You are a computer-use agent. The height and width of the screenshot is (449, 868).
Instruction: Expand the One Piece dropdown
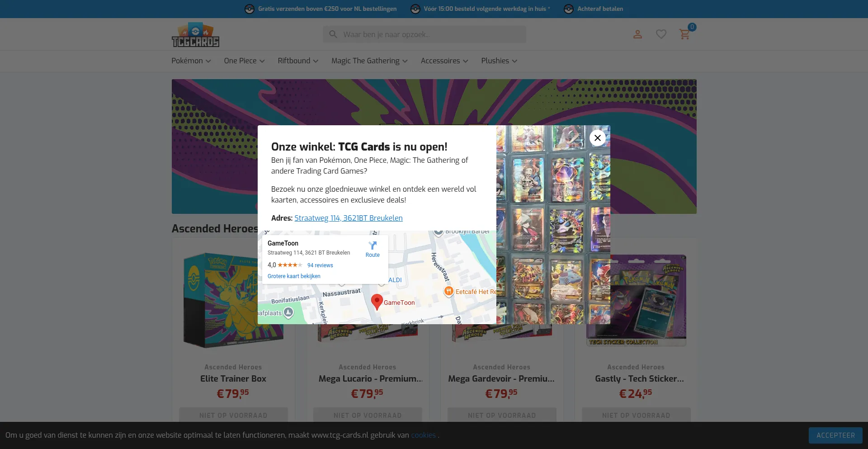point(244,61)
